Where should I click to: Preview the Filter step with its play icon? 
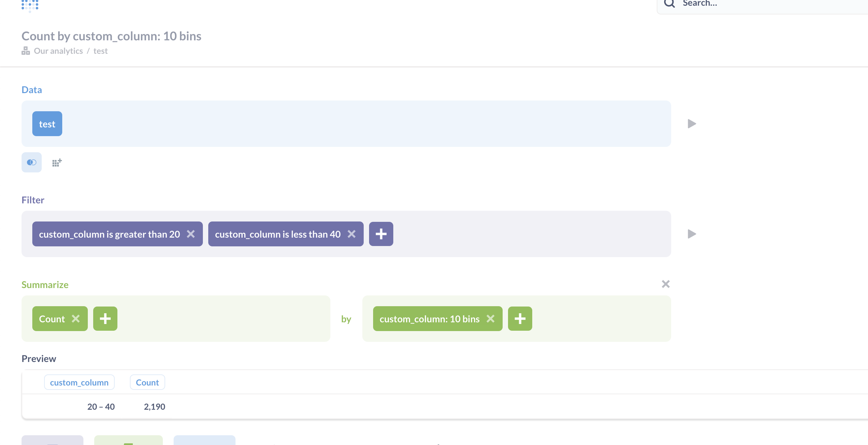(692, 234)
